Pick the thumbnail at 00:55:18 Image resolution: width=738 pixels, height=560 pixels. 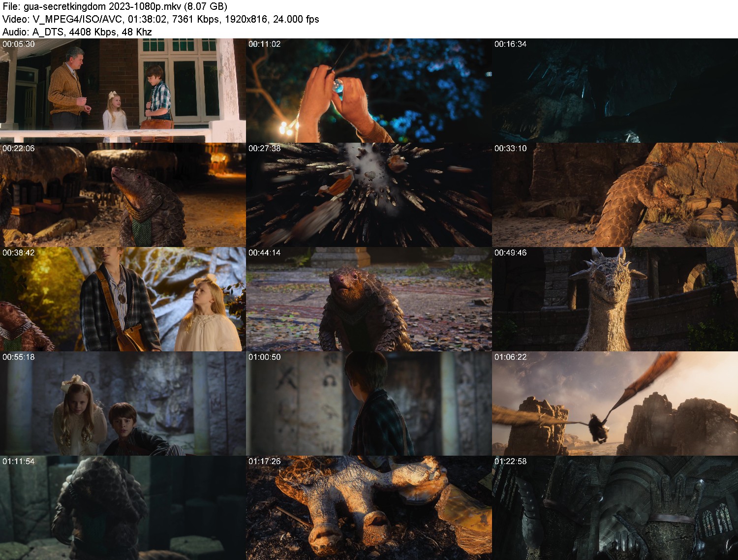(x=123, y=404)
